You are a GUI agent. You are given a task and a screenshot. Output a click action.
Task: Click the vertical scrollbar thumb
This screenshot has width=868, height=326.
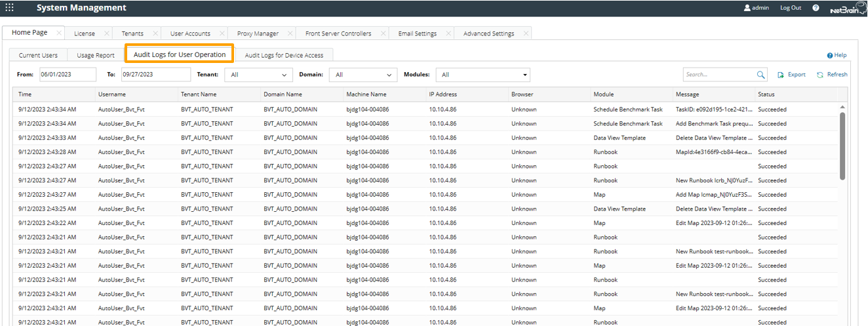[x=842, y=144]
